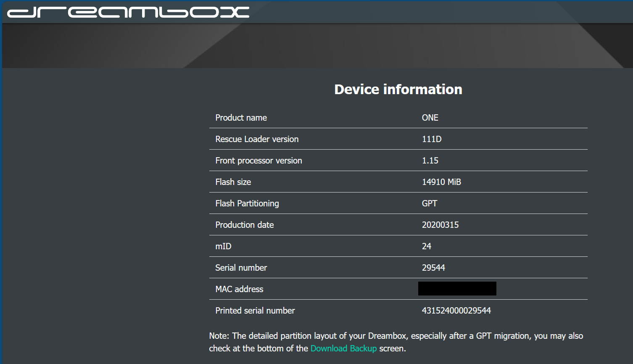This screenshot has height=364, width=633.
Task: Click the printed serial number 431524000029544
Action: pos(456,311)
